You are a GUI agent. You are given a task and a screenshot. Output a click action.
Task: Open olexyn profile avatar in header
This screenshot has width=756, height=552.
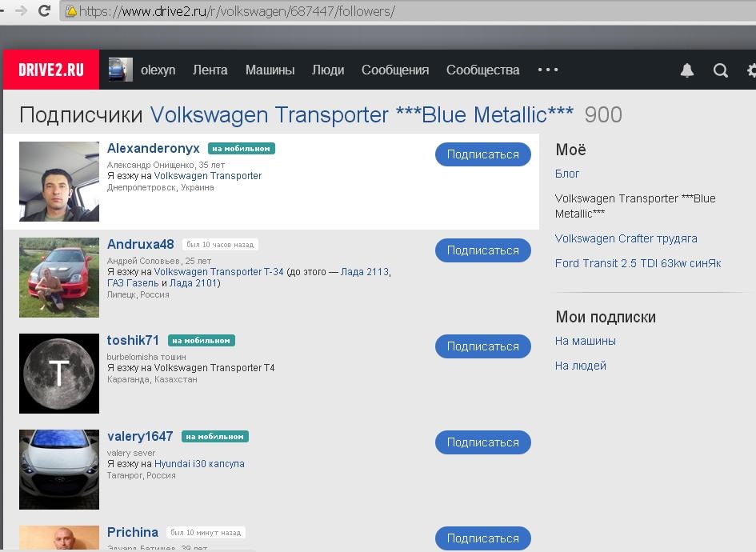pyautogui.click(x=121, y=70)
